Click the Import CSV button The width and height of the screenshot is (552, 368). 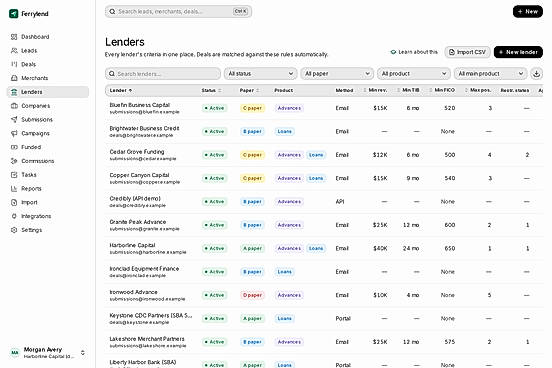[x=467, y=52]
